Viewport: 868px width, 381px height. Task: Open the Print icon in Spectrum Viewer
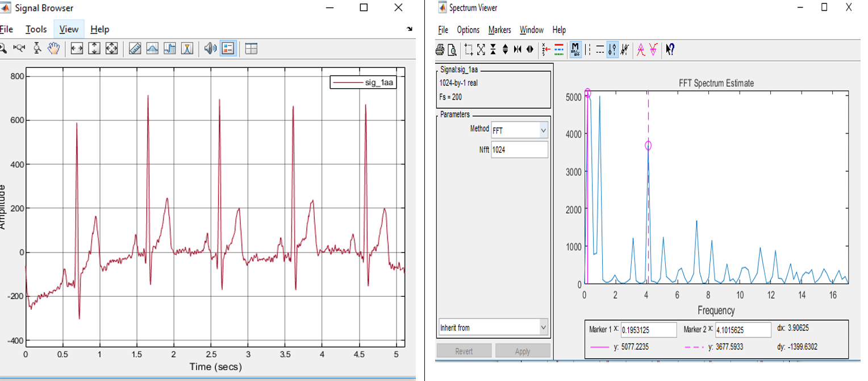click(x=440, y=49)
